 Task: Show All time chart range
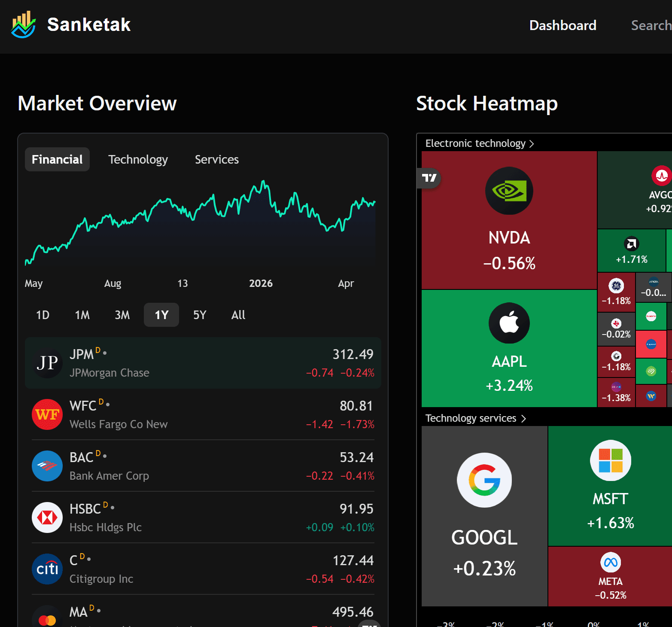click(238, 315)
